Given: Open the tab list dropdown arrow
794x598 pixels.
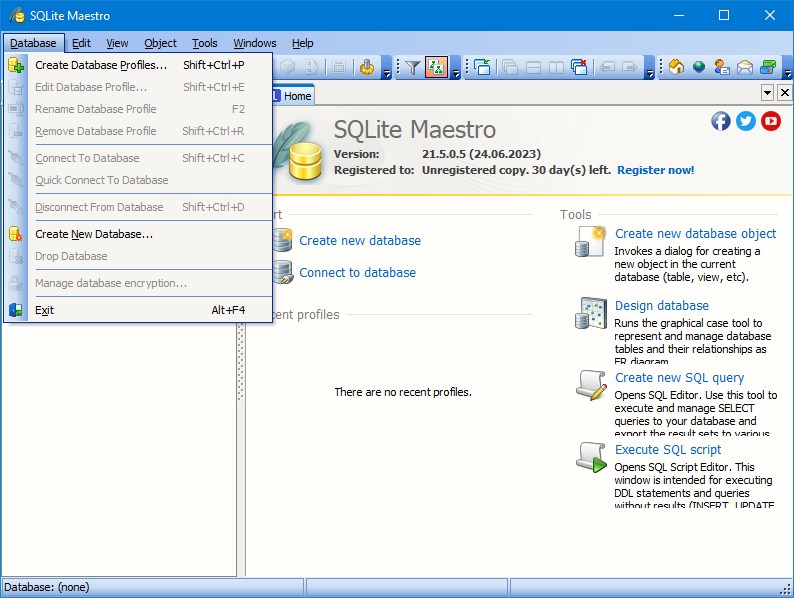Looking at the screenshot, I should pyautogui.click(x=768, y=93).
